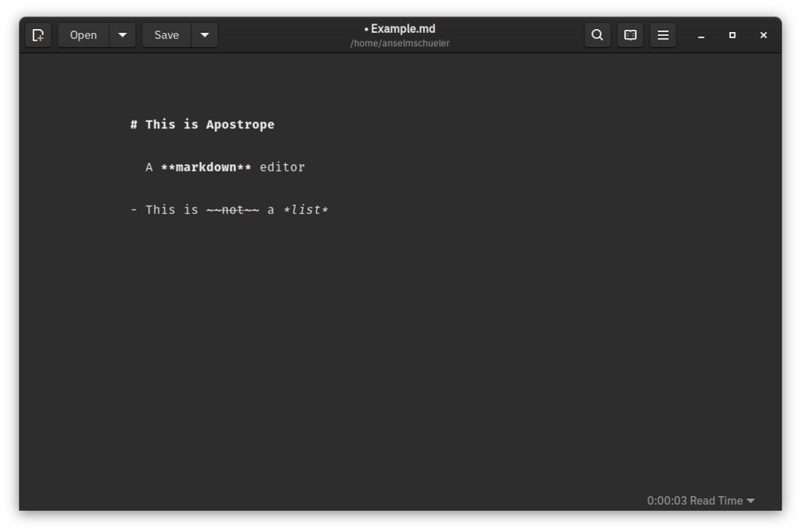Click the bold word markdown

(206, 167)
